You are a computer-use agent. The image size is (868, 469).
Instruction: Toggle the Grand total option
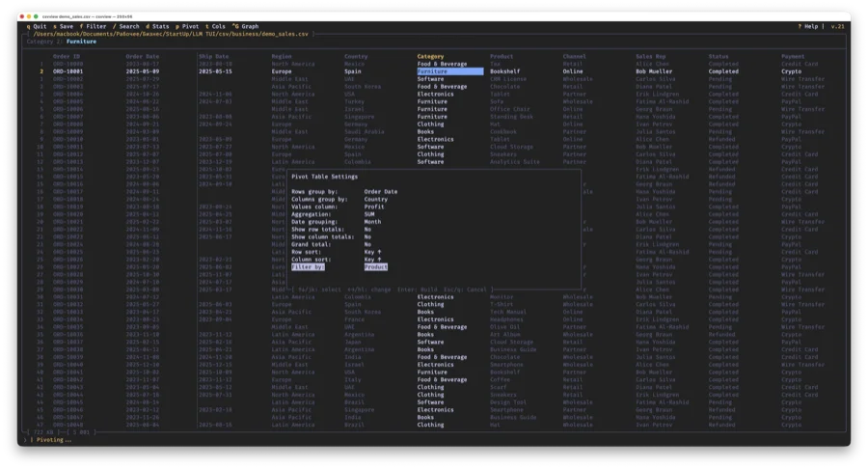(367, 244)
